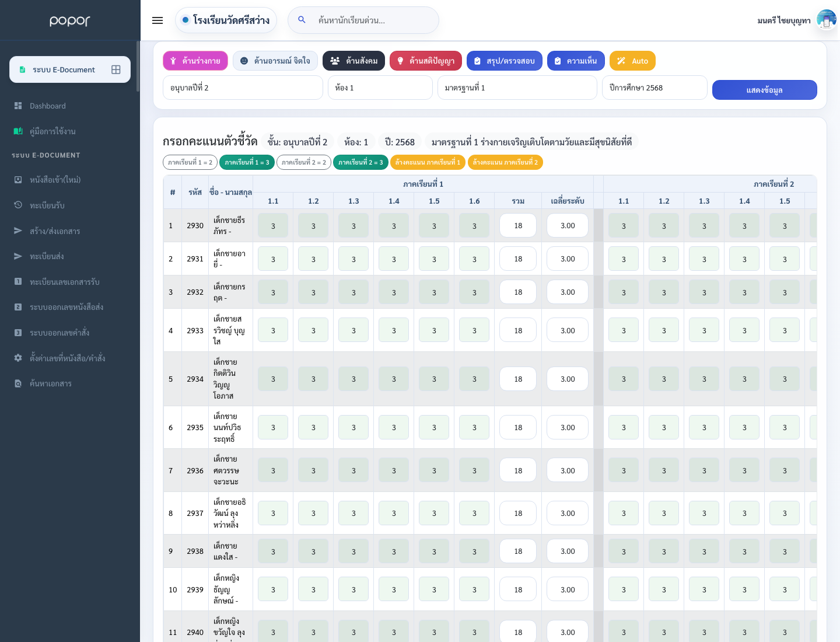Click the ภาคเรียนที่ 1 group header
The height and width of the screenshot is (642, 840).
click(423, 184)
